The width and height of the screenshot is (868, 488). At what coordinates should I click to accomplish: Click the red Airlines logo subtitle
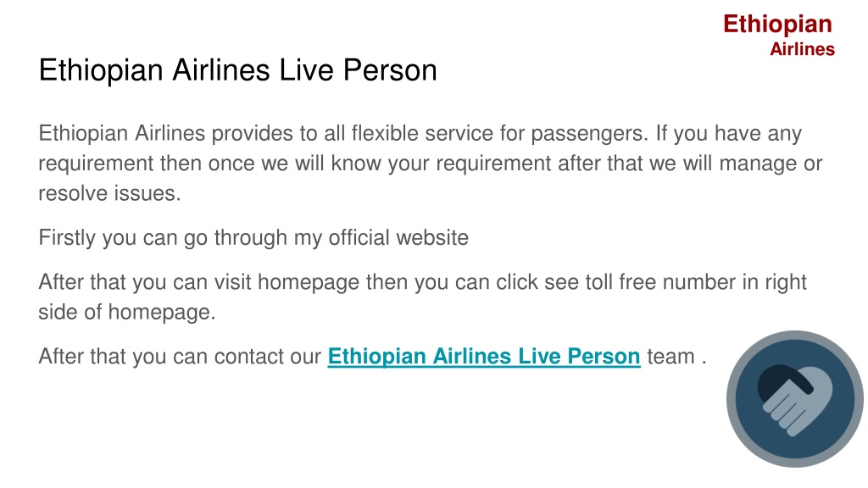802,49
